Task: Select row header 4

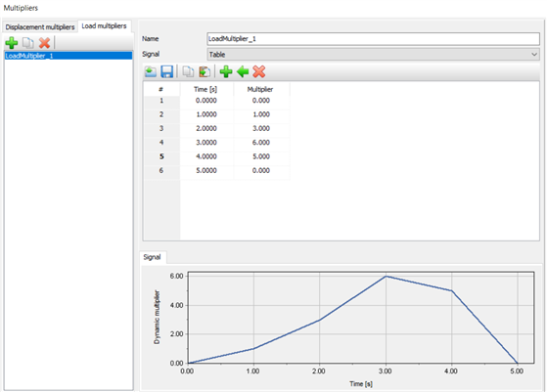Action: 161,143
